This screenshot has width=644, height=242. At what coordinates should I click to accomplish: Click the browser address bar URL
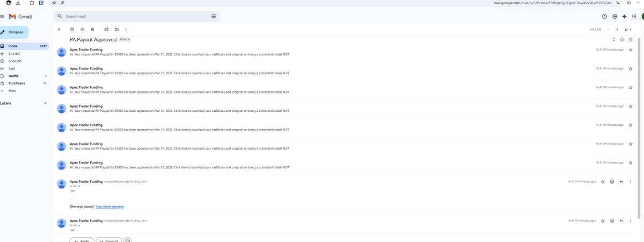click(553, 3)
